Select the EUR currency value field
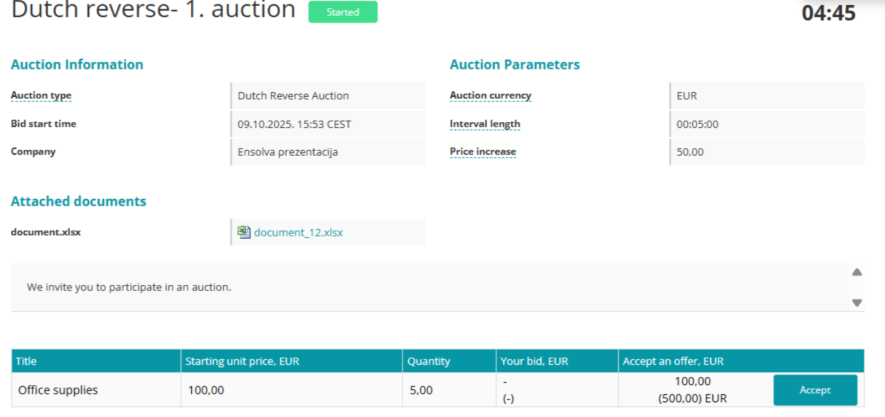 point(766,96)
